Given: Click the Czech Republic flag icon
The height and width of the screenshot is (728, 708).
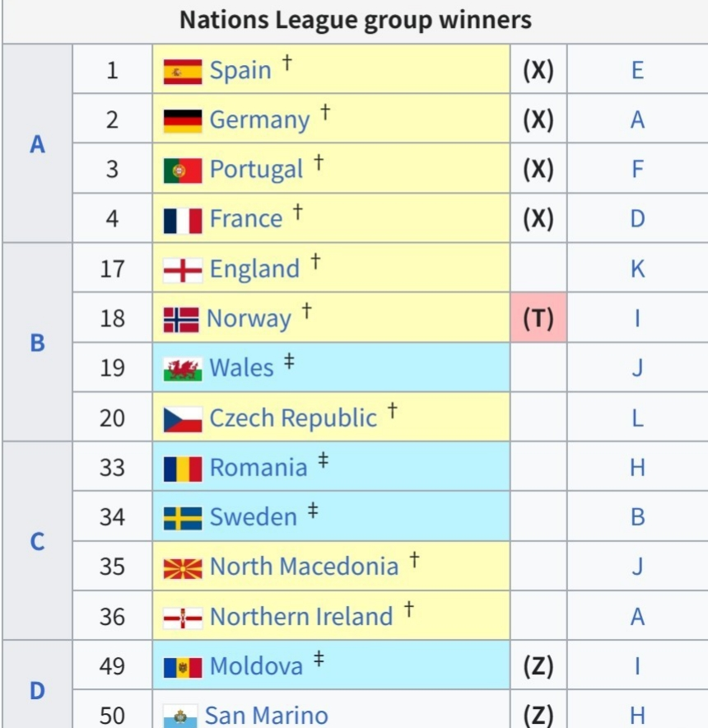Looking at the screenshot, I should pos(182,418).
